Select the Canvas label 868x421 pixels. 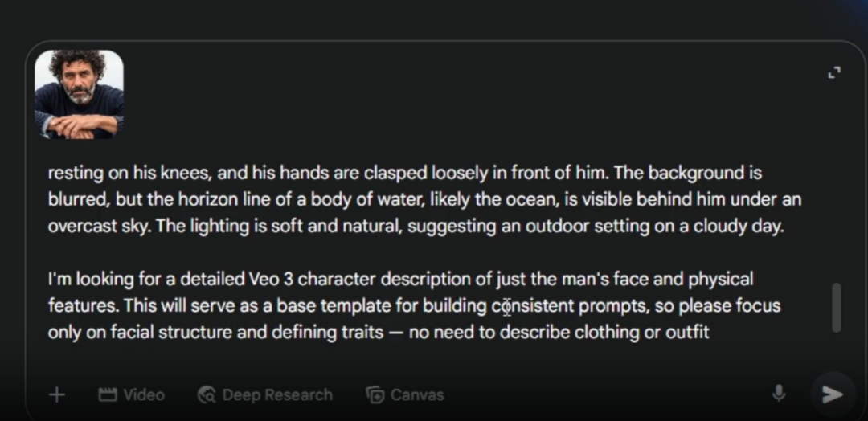pyautogui.click(x=417, y=394)
